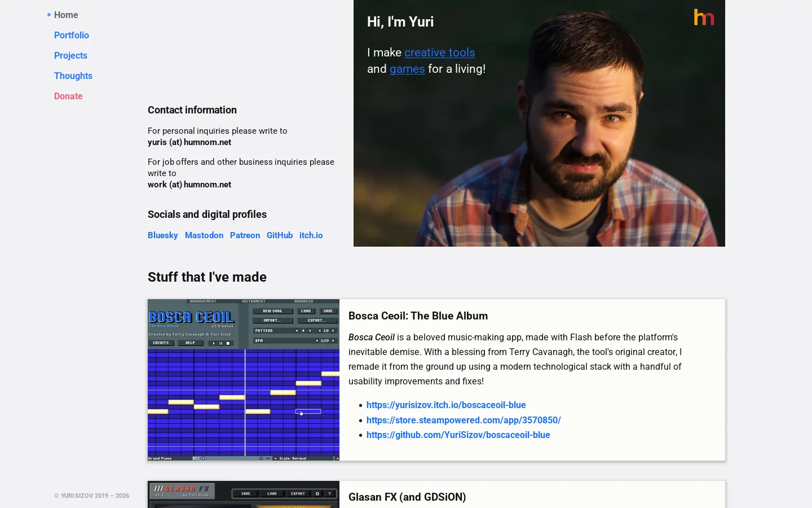The height and width of the screenshot is (508, 812).
Task: Visit the GitHub profile link
Action: [280, 235]
